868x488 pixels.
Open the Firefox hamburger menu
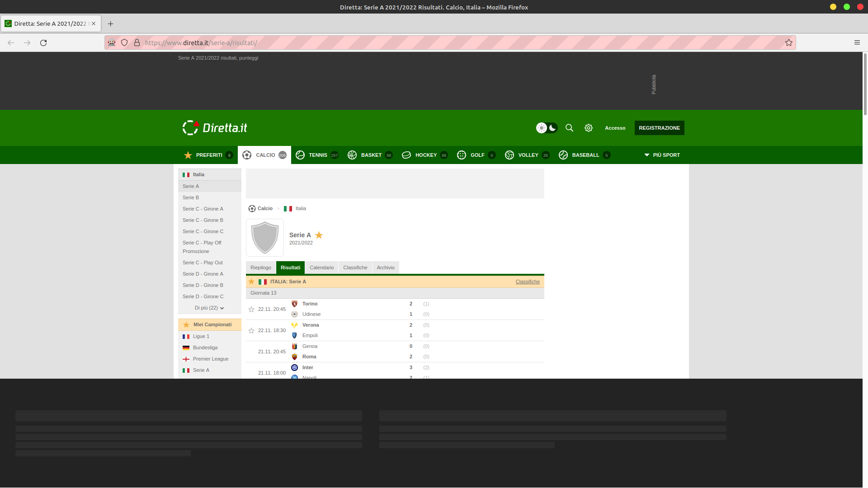[857, 42]
